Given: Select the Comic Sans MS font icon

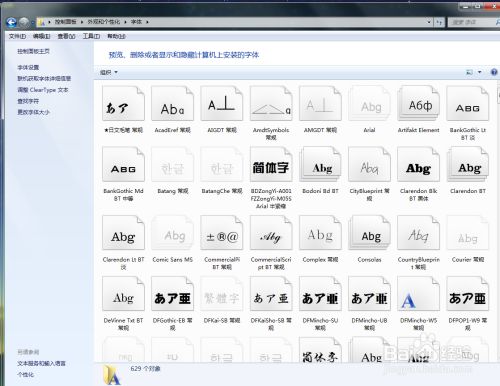Looking at the screenshot, I should pyautogui.click(x=172, y=233).
